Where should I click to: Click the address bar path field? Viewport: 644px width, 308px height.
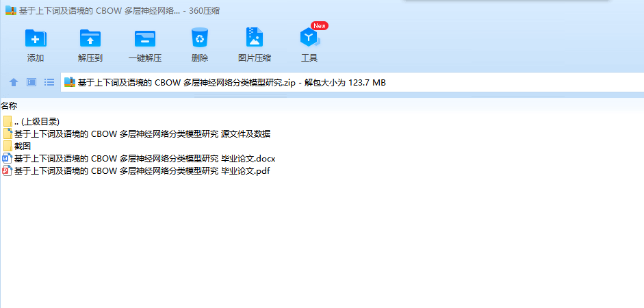pos(352,82)
